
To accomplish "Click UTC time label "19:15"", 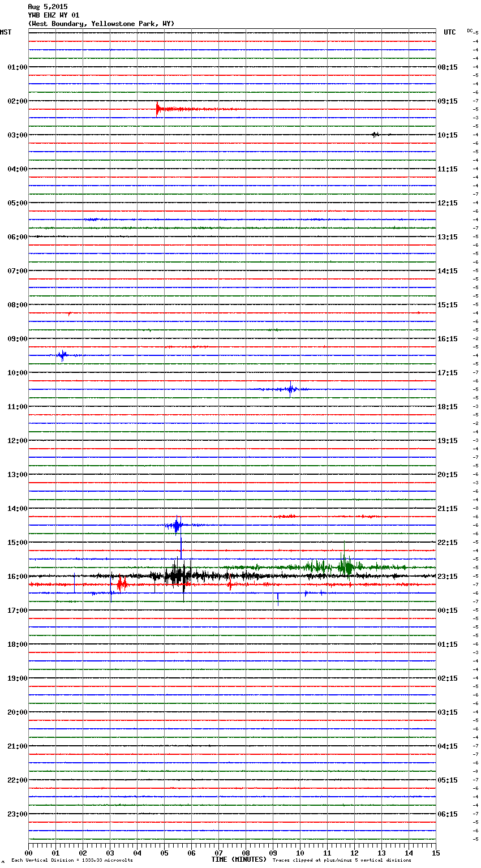I will click(448, 441).
